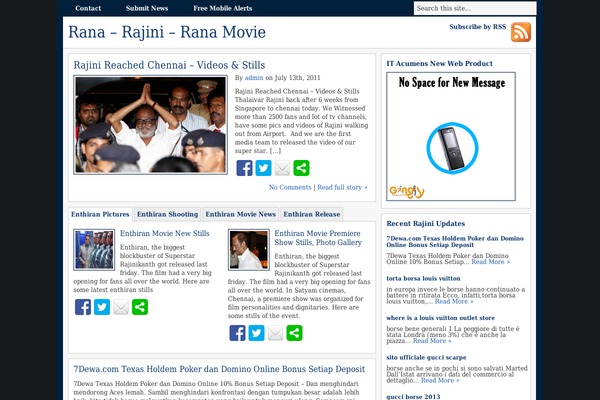Share Enthiran Movie Premiere Show post on Facebook
This screenshot has width=600, height=400.
(x=237, y=333)
